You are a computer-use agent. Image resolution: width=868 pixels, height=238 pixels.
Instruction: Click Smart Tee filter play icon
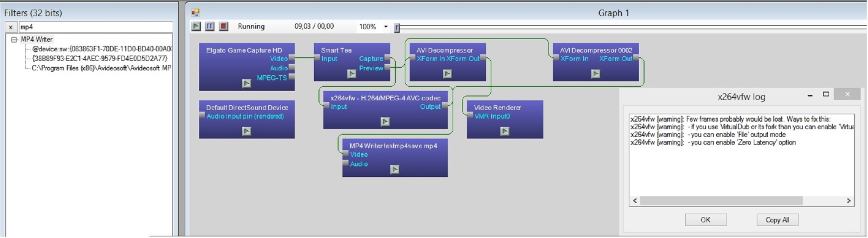pyautogui.click(x=352, y=74)
